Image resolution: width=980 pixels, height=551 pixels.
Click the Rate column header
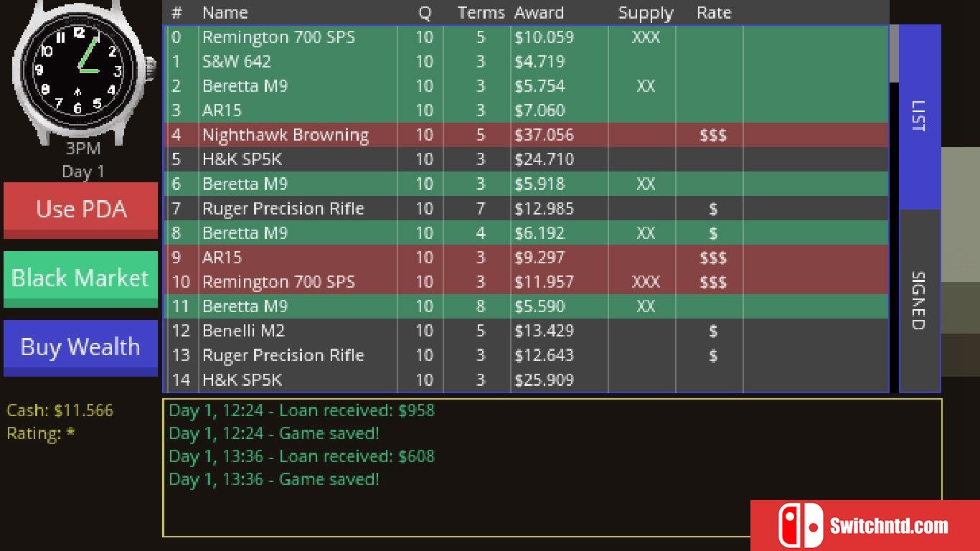(714, 13)
